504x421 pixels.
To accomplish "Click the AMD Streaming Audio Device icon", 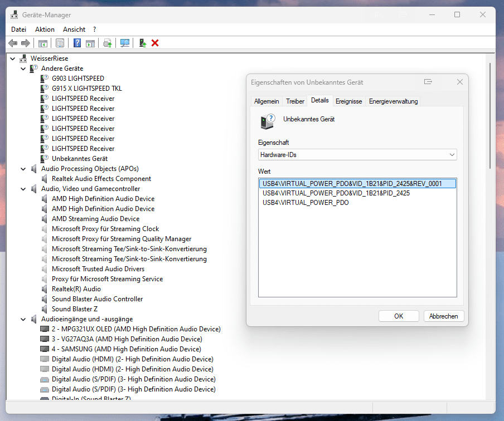I will pyautogui.click(x=45, y=219).
